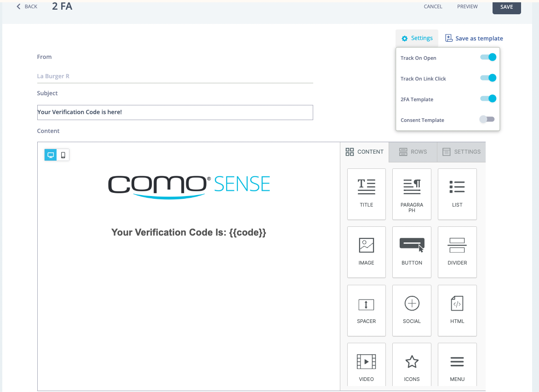The image size is (539, 392).
Task: Open the Rows tab
Action: (x=413, y=152)
